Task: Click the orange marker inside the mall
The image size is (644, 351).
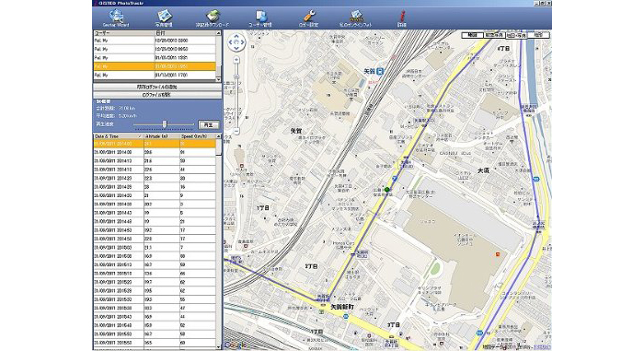Action: [498, 254]
